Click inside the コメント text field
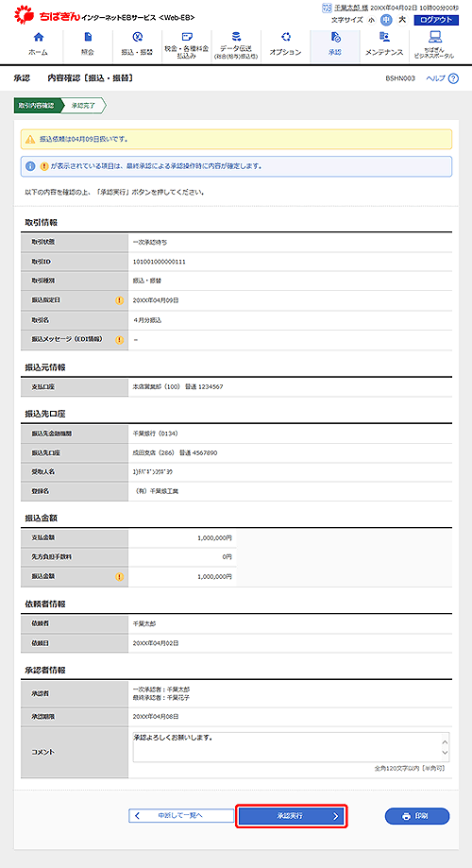 [287, 747]
